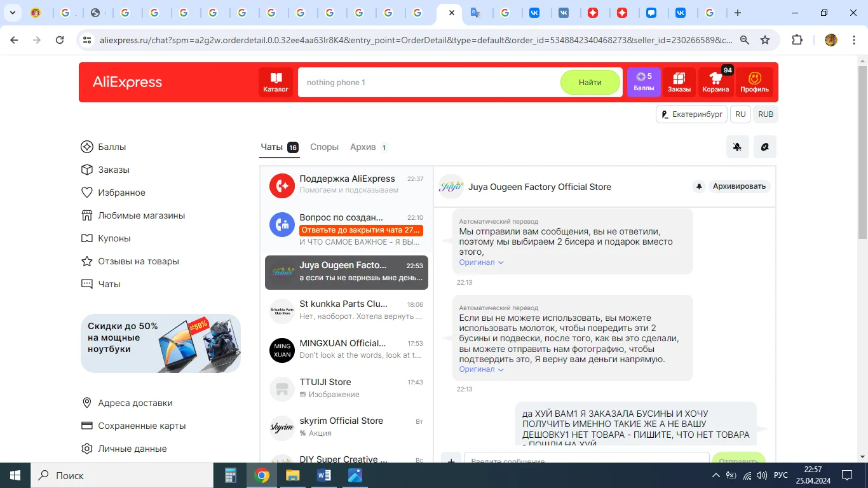This screenshot has width=868, height=488.
Task: Open the Вопрос по создан... chat
Action: coord(346,229)
